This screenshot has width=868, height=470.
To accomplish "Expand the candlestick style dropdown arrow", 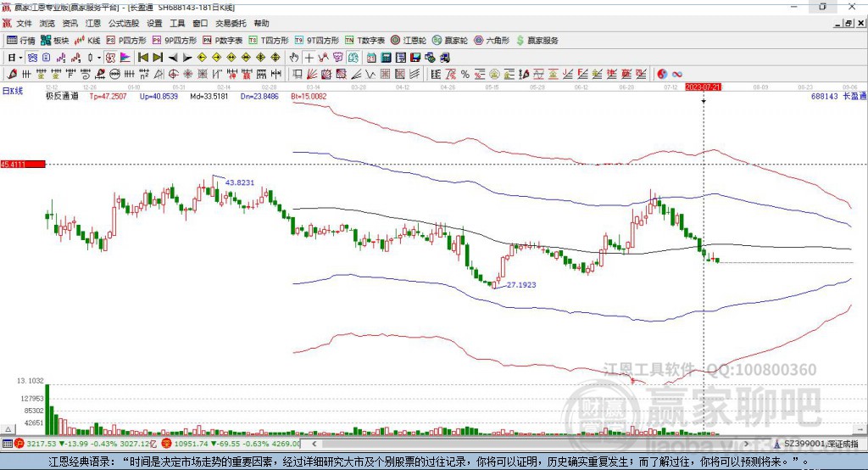I will point(98,58).
